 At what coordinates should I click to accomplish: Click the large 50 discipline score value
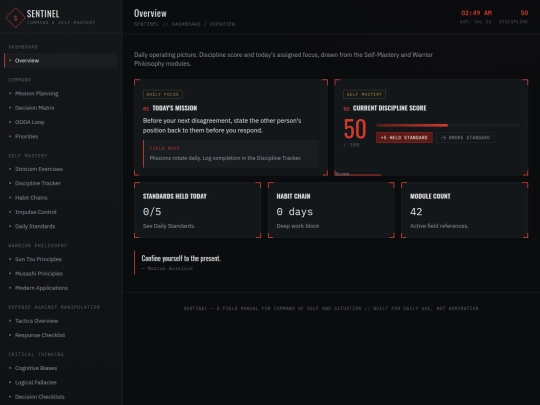tap(355, 129)
